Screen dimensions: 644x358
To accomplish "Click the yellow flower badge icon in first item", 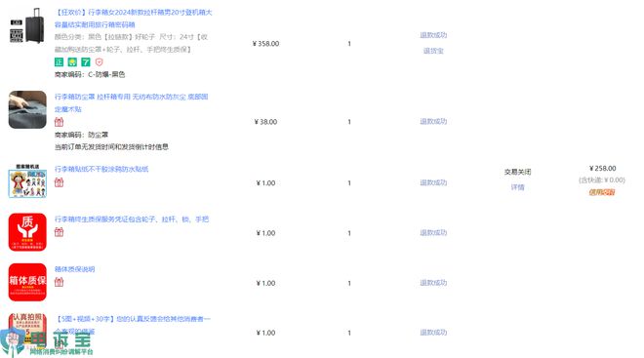I will point(72,62).
